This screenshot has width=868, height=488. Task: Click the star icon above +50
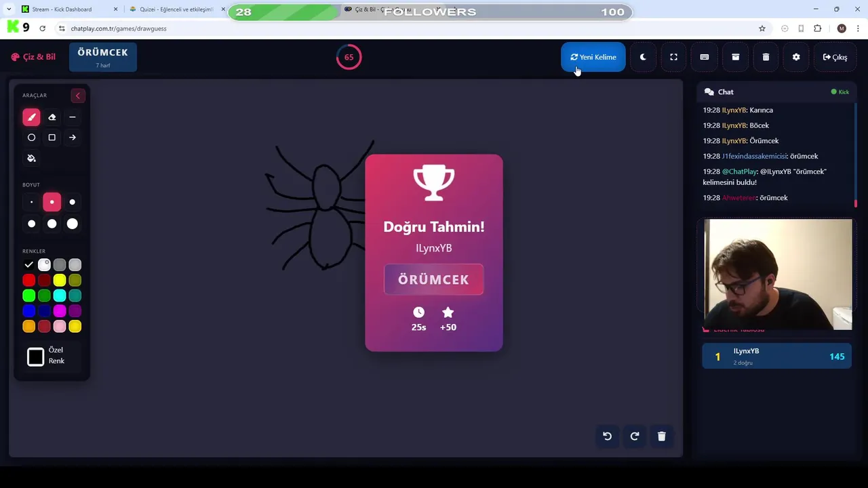click(x=448, y=312)
